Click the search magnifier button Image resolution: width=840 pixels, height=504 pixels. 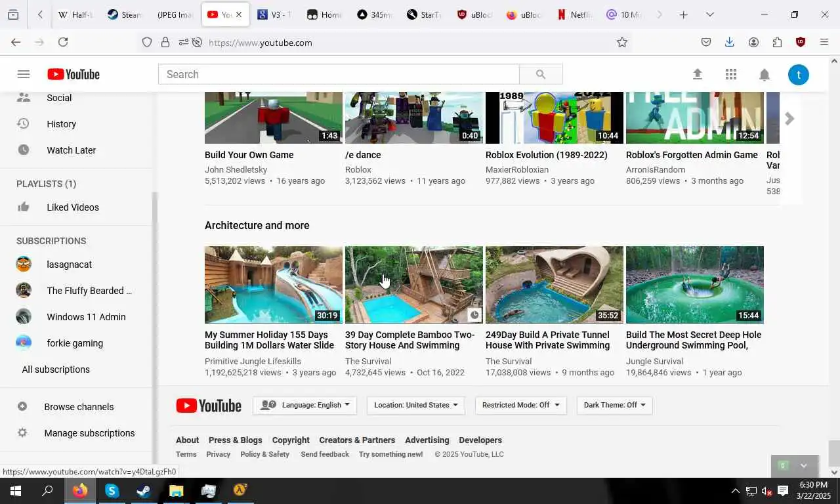(541, 74)
